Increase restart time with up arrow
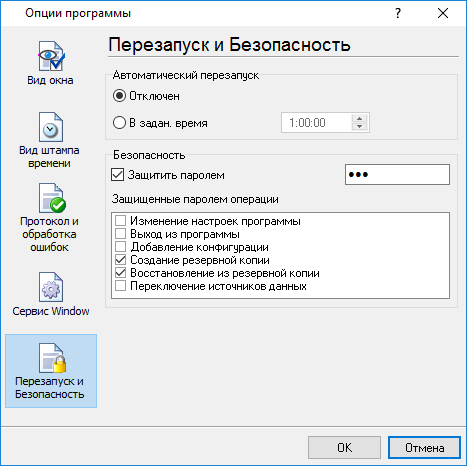This screenshot has width=467, height=466. click(359, 119)
